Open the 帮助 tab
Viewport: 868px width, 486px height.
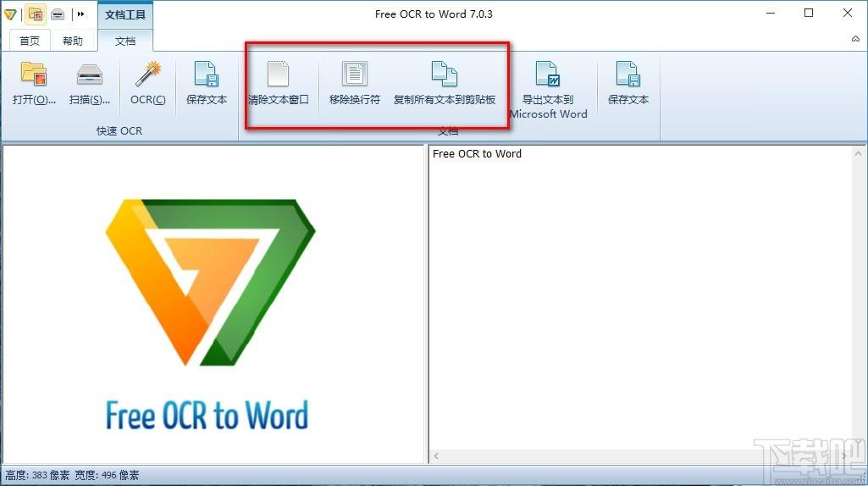(73, 41)
